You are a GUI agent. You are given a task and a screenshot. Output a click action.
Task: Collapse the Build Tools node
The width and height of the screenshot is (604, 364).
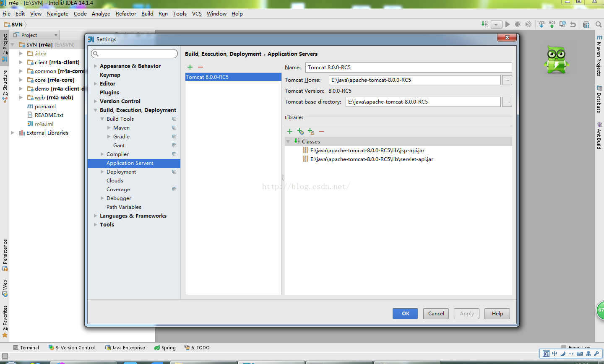(x=102, y=119)
